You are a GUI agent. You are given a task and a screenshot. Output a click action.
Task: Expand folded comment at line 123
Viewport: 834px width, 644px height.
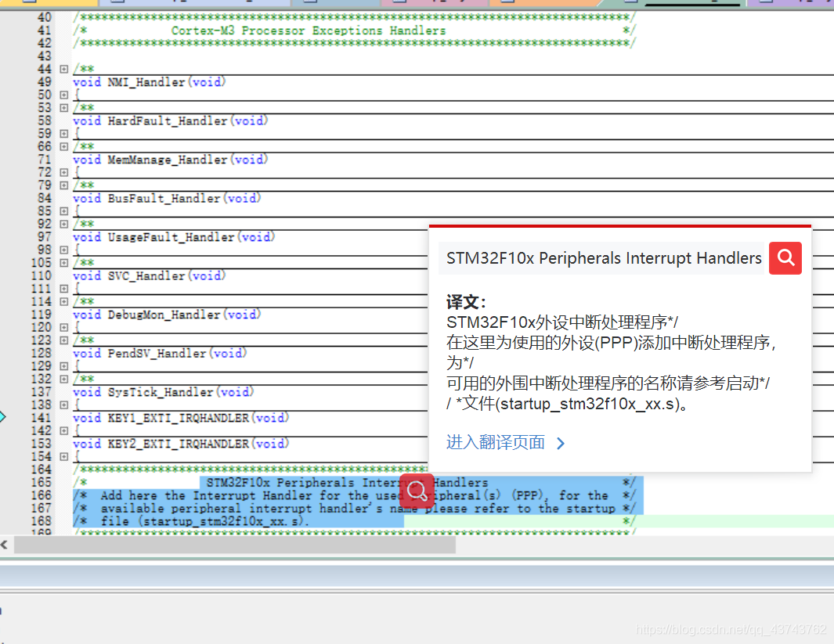point(64,340)
